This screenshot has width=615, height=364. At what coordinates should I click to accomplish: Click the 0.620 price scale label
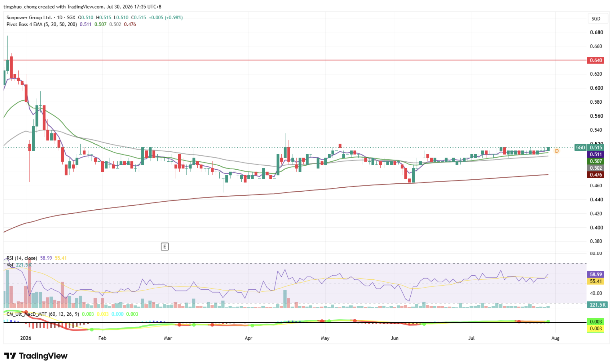(x=596, y=74)
